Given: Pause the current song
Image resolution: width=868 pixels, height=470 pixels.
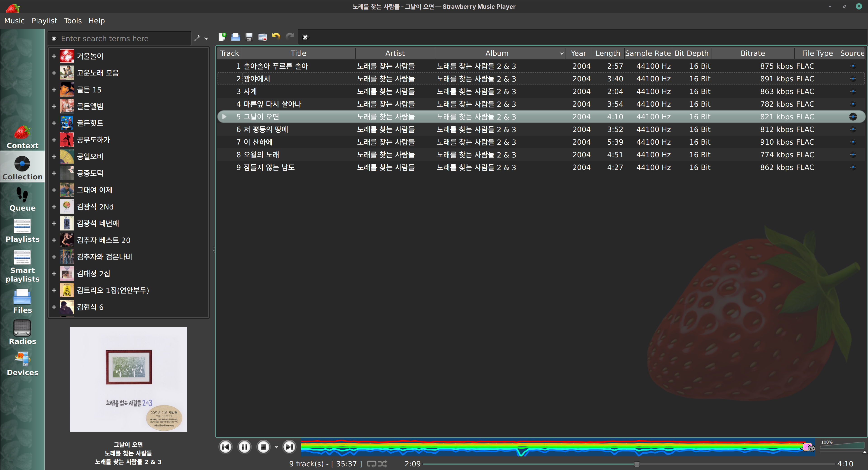Looking at the screenshot, I should coord(244,447).
